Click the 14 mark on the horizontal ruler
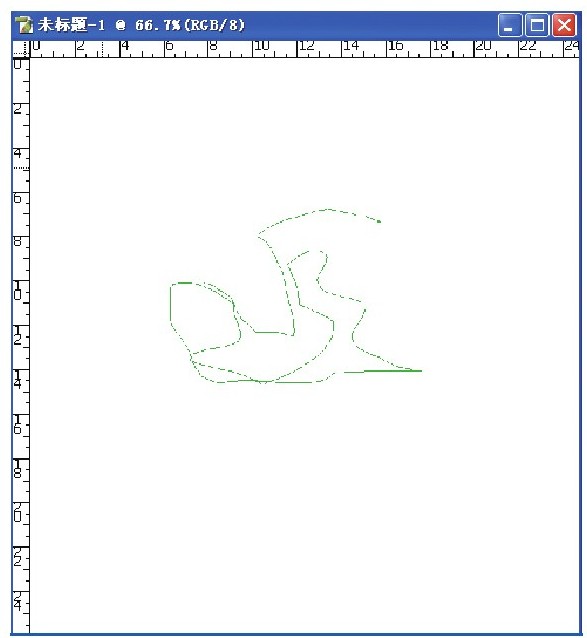The width and height of the screenshot is (587, 638). pyautogui.click(x=351, y=46)
